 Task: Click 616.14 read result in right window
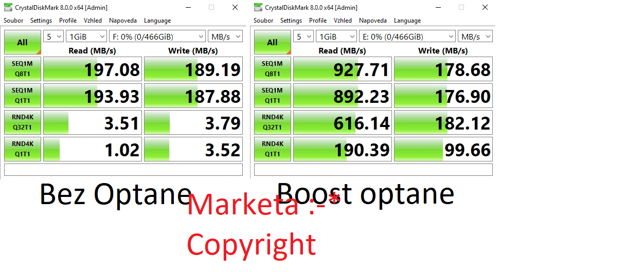[343, 122]
